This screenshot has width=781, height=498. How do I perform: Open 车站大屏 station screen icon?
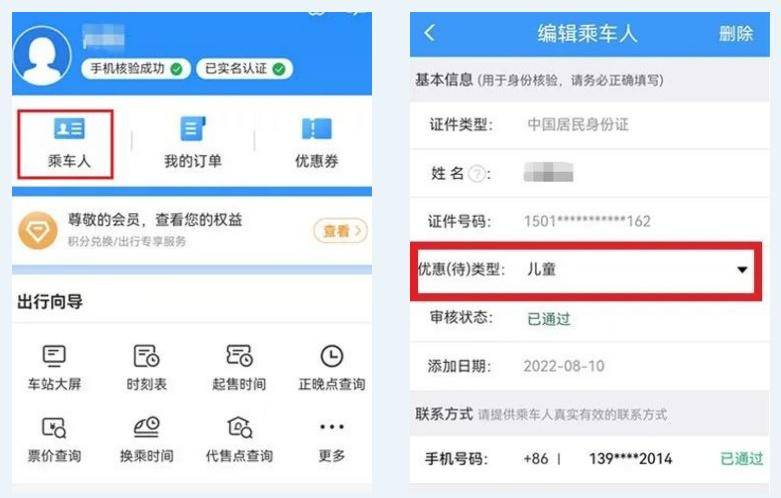(54, 356)
